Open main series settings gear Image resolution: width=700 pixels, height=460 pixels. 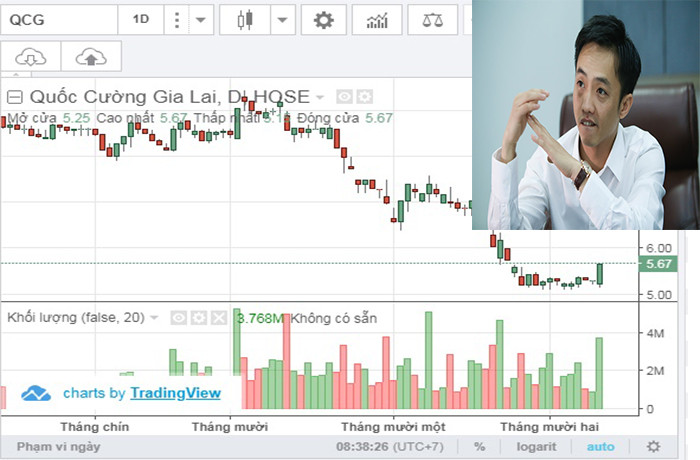365,96
